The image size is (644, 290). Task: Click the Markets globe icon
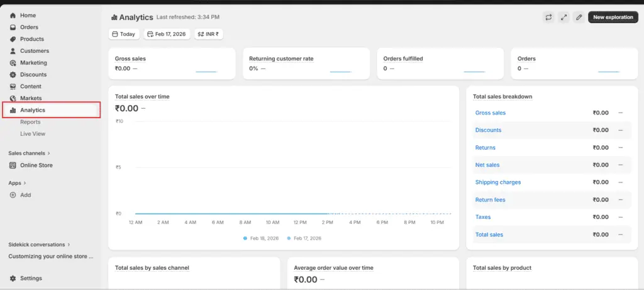click(13, 99)
